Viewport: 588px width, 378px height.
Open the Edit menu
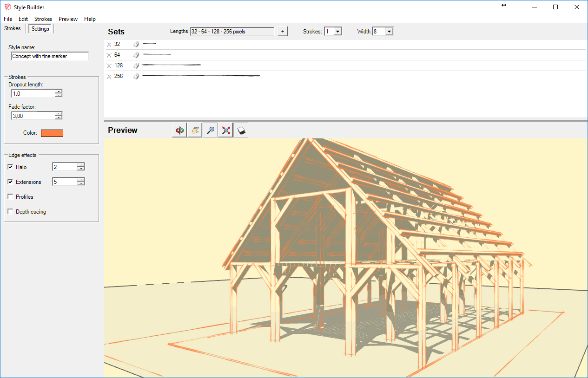[23, 19]
